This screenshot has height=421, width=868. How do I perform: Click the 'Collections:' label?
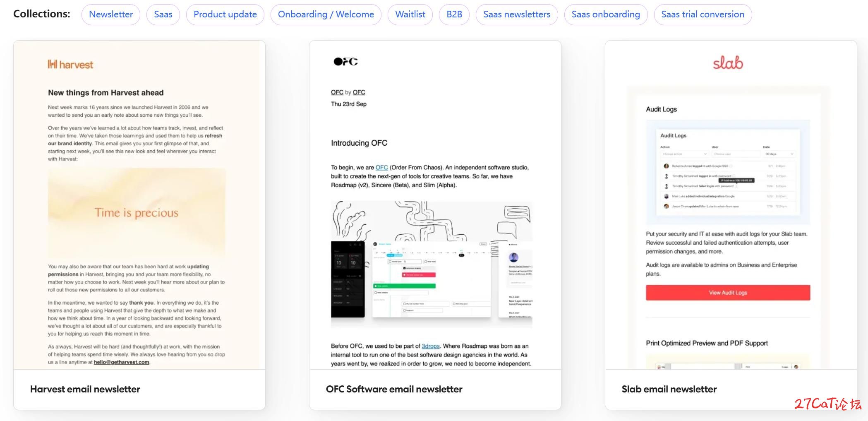pyautogui.click(x=42, y=14)
